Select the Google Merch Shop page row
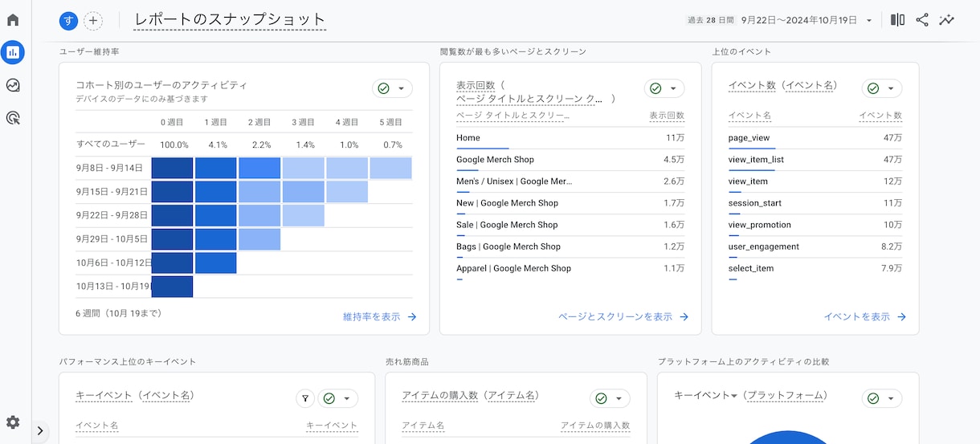The image size is (980, 444). pos(570,160)
